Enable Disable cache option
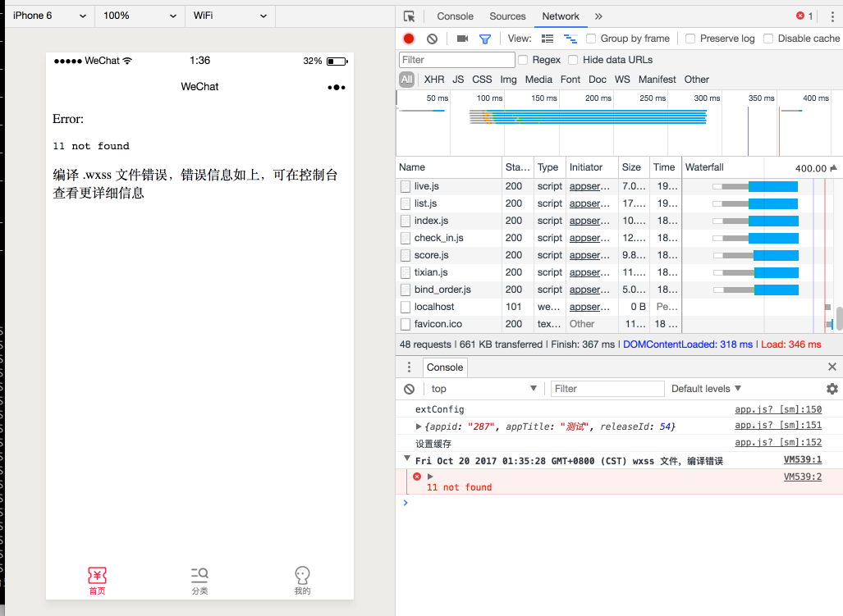The image size is (843, 616). (768, 39)
